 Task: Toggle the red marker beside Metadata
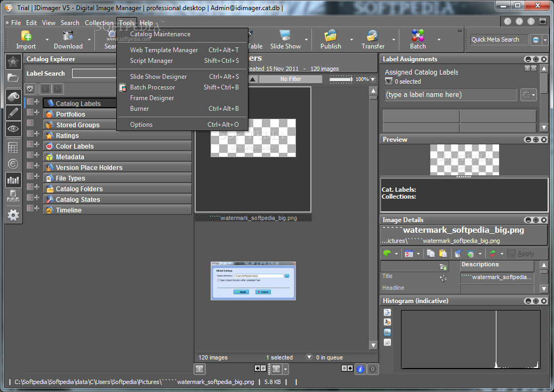(30, 154)
